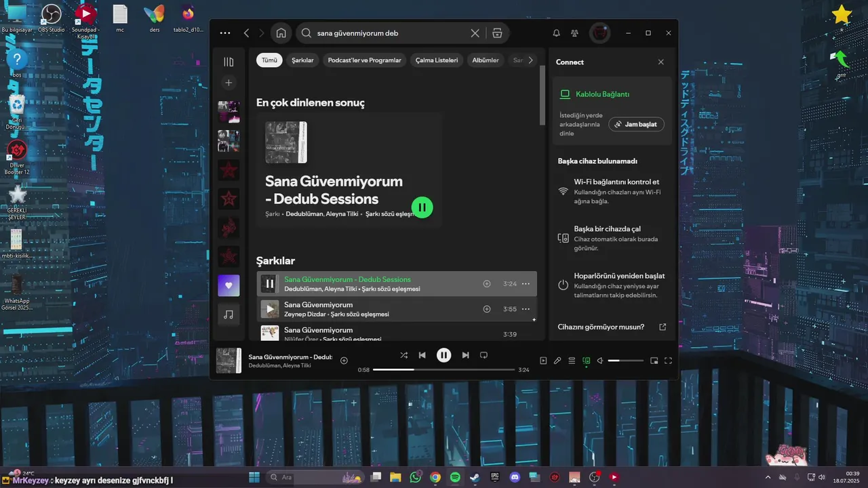This screenshot has width=868, height=488.
Task: Pause from the top result green button
Action: tap(422, 207)
